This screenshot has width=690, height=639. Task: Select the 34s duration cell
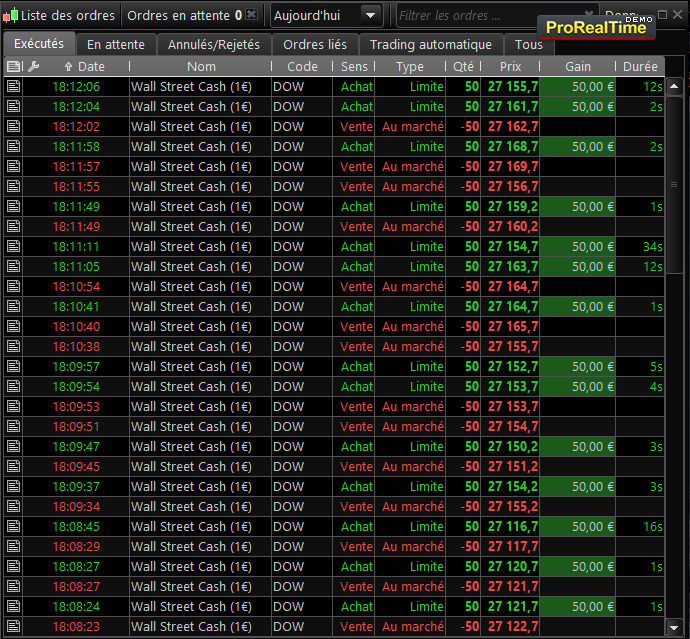(640, 246)
